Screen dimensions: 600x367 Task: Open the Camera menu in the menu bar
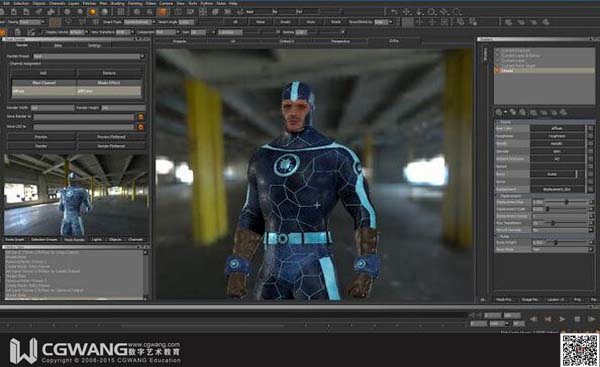(166, 3)
